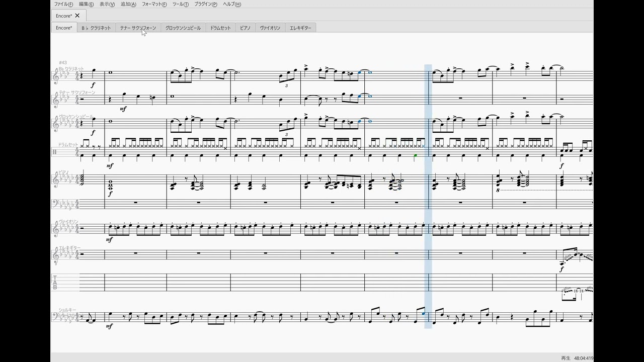Image resolution: width=644 pixels, height=362 pixels.
Task: Select the green drum note before playback cursor
Action: 415,156
